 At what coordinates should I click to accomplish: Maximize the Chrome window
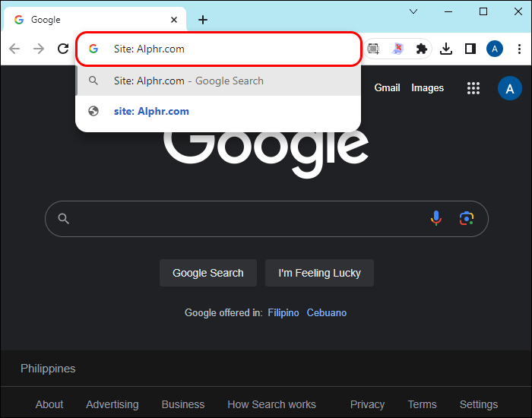483,11
